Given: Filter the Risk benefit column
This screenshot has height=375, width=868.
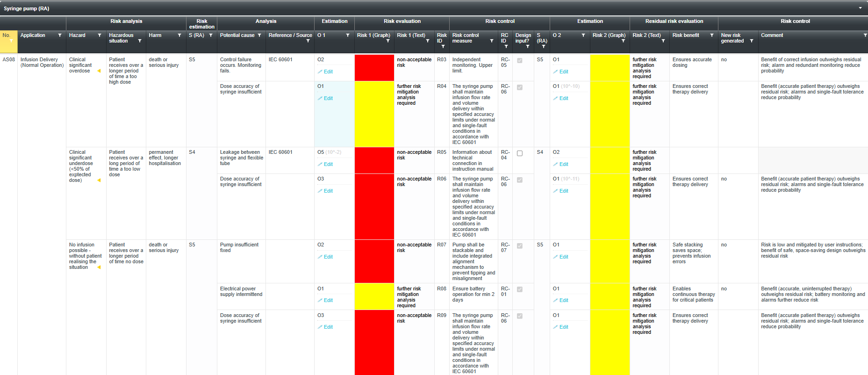Looking at the screenshot, I should (x=712, y=36).
